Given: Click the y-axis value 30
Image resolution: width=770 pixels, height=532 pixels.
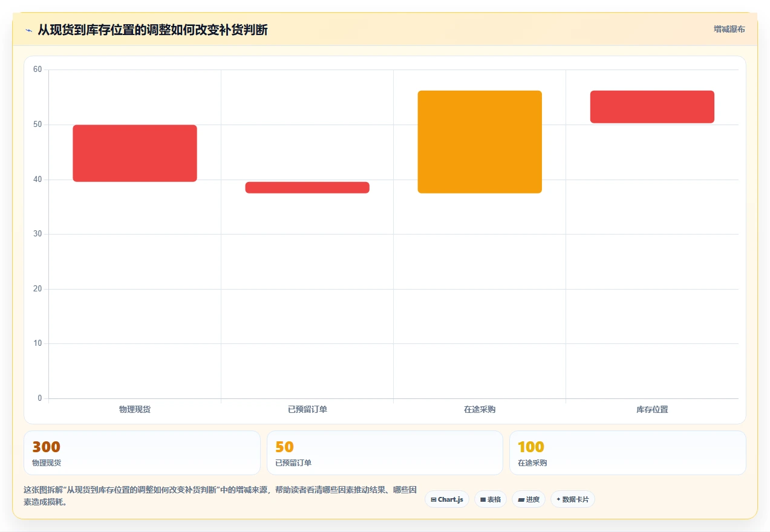Looking at the screenshot, I should click(x=38, y=234).
